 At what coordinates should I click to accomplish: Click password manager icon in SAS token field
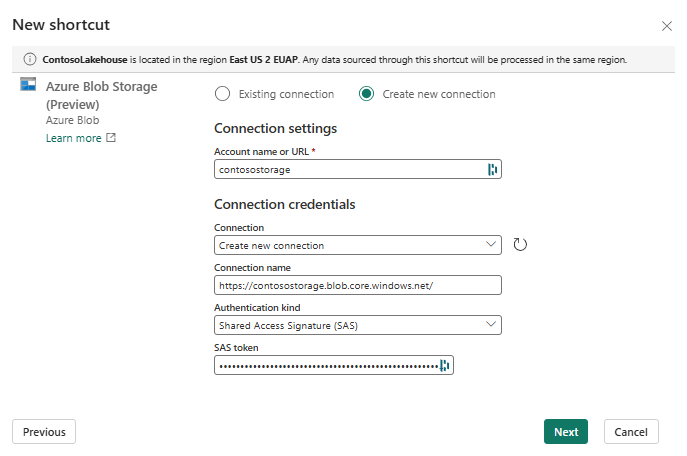pos(444,365)
